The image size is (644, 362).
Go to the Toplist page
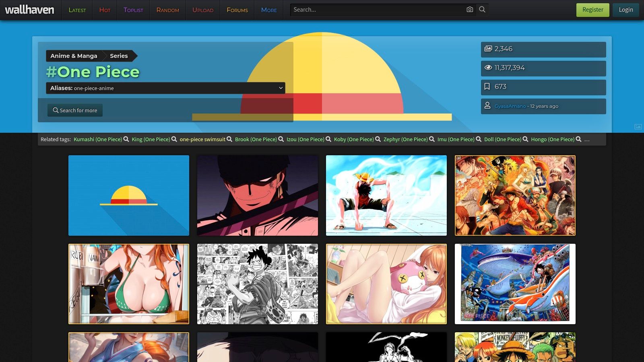point(133,10)
